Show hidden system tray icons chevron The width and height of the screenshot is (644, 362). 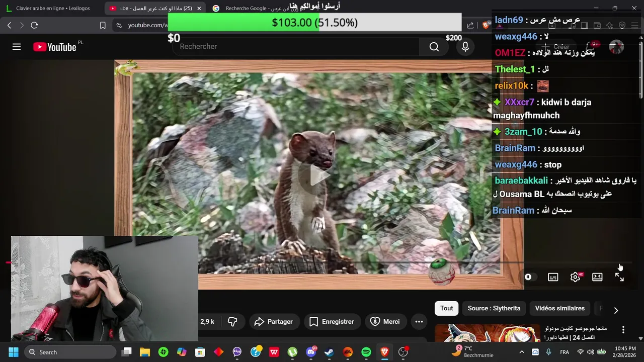(x=522, y=352)
